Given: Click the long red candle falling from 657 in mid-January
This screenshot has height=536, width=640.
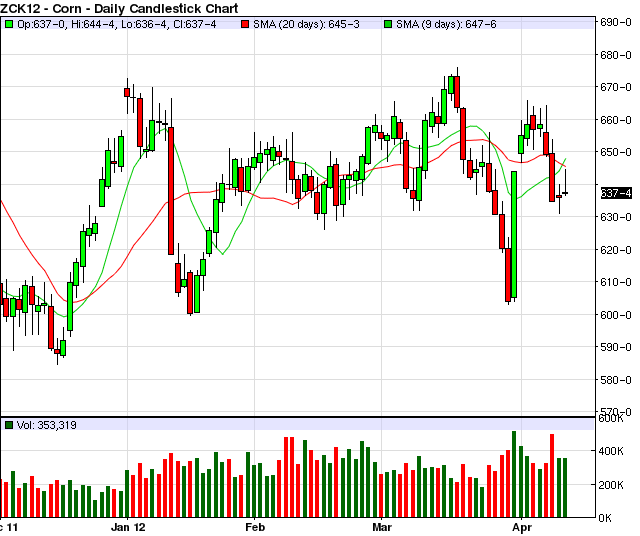Looking at the screenshot, I should [x=171, y=191].
